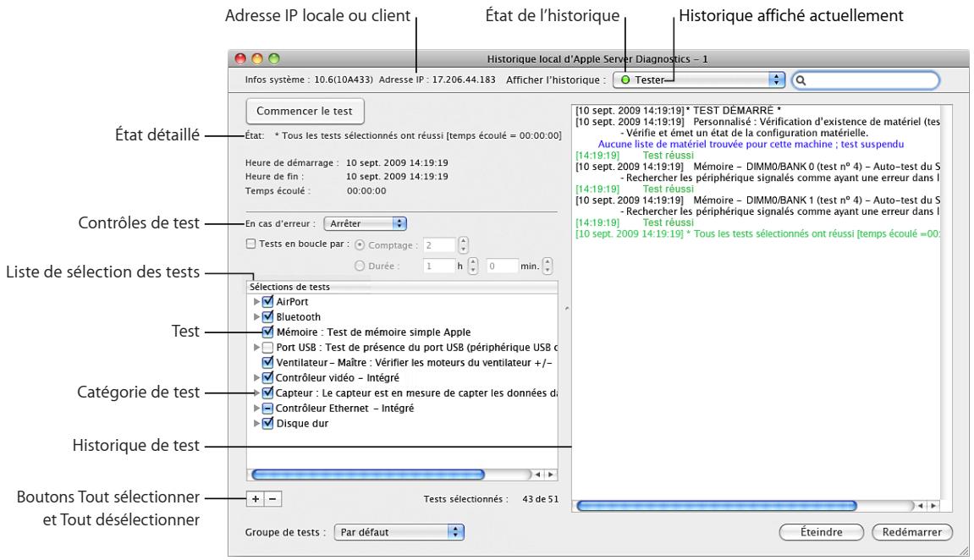Image resolution: width=974 pixels, height=560 pixels.
Task: Uncheck the Mémoire test checkbox
Action: (267, 332)
